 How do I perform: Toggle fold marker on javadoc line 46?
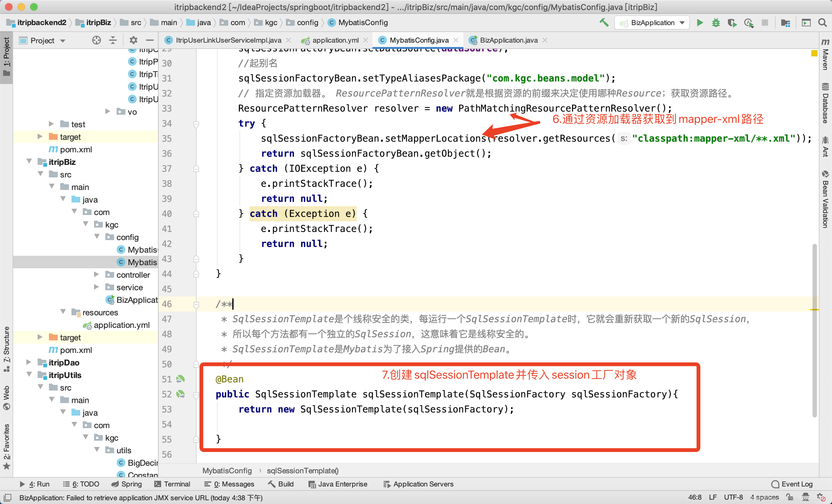point(196,304)
